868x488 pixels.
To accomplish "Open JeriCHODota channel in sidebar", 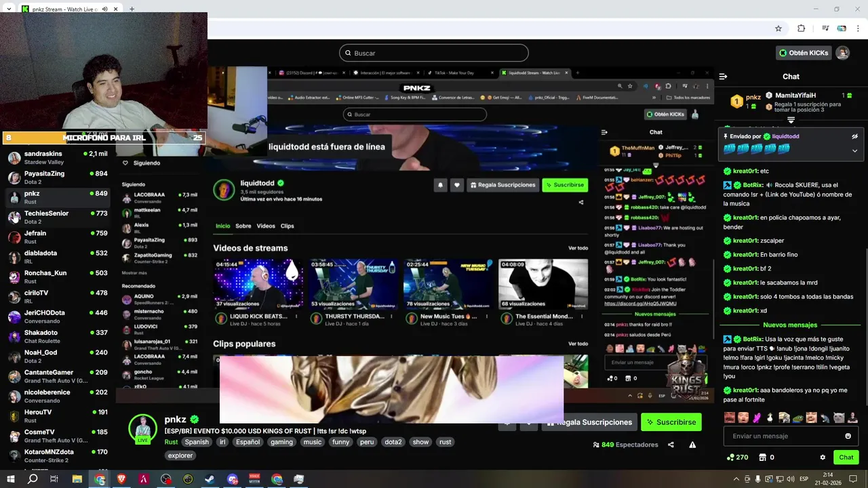I will pos(58,317).
